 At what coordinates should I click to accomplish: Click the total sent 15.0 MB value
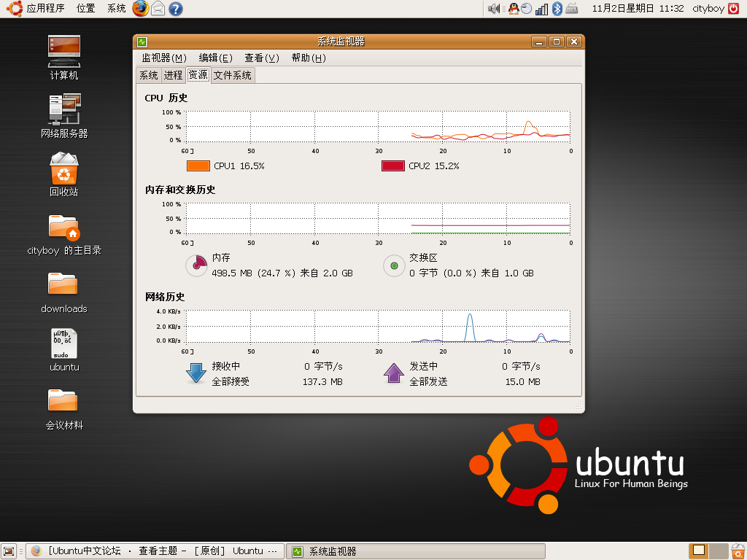pyautogui.click(x=522, y=382)
